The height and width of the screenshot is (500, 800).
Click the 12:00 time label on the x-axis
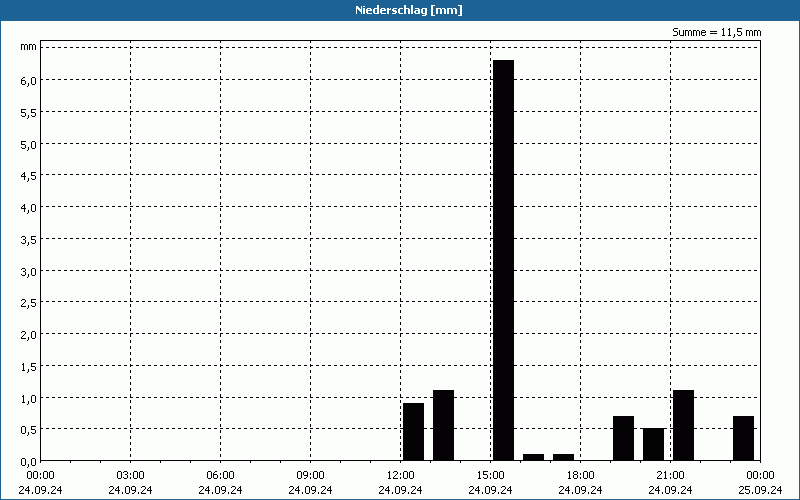(x=401, y=476)
